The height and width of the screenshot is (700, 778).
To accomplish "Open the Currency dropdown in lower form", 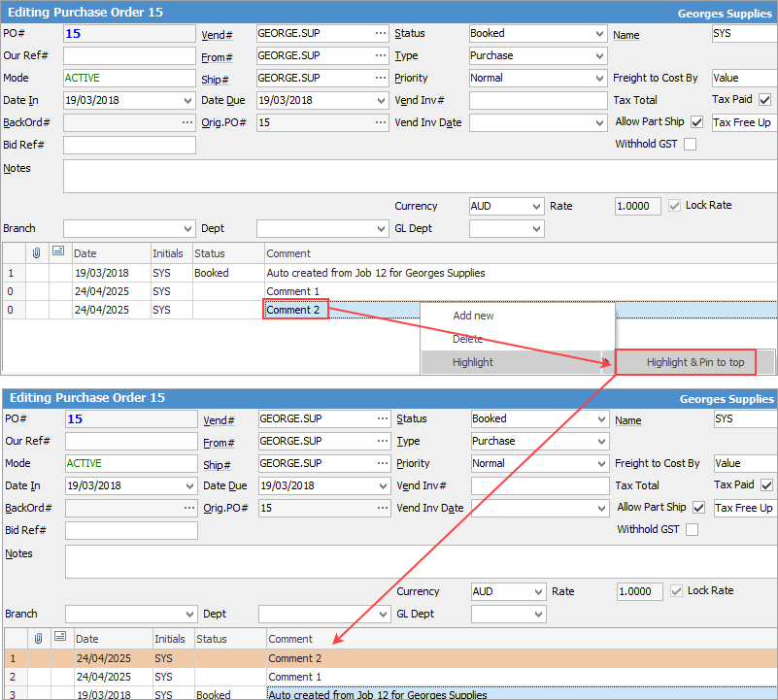I will [536, 591].
